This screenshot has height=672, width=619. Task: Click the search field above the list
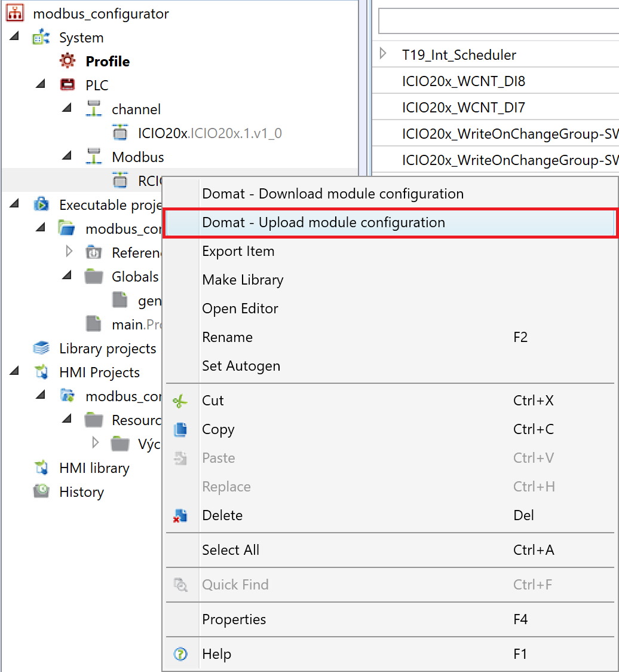pyautogui.click(x=499, y=20)
